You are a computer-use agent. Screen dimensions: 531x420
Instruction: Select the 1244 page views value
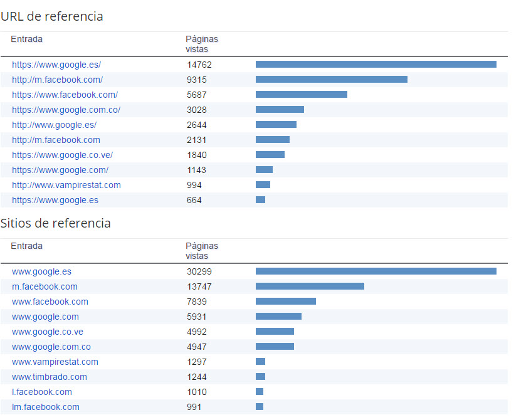tap(197, 377)
